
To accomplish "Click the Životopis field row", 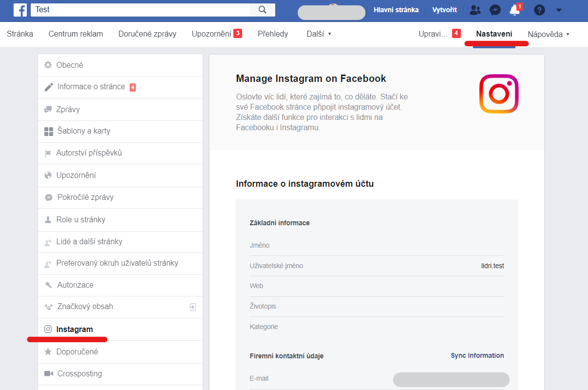I will point(377,307).
